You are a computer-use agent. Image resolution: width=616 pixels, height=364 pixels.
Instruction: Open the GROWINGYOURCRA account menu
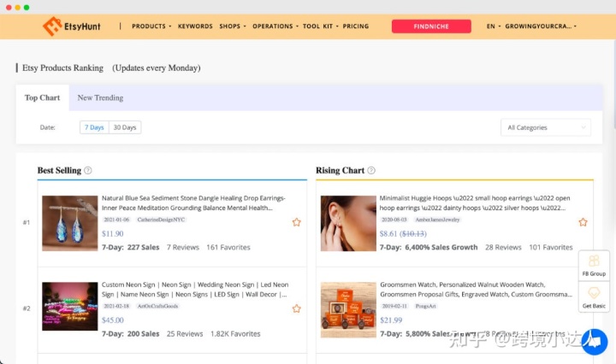(x=541, y=26)
